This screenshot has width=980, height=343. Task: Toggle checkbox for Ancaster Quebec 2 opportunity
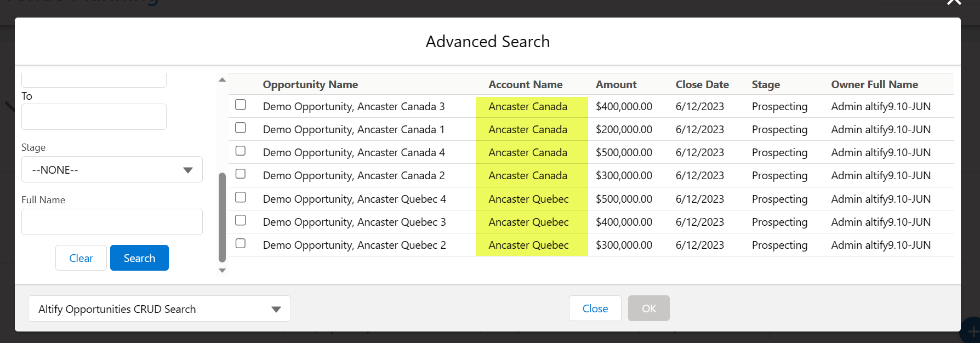click(241, 243)
